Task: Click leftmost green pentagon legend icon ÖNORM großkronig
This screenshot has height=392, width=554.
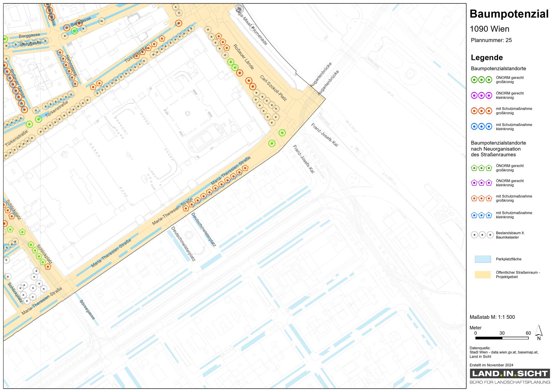Action: pos(474,168)
